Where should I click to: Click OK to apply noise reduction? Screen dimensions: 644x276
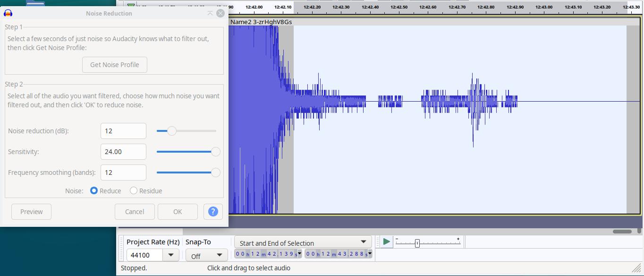178,212
